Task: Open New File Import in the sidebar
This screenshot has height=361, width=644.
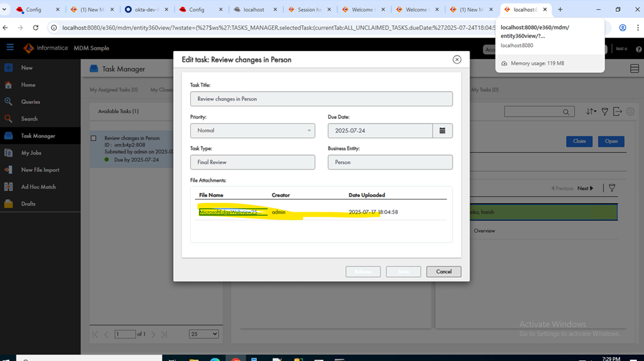Action: click(40, 170)
